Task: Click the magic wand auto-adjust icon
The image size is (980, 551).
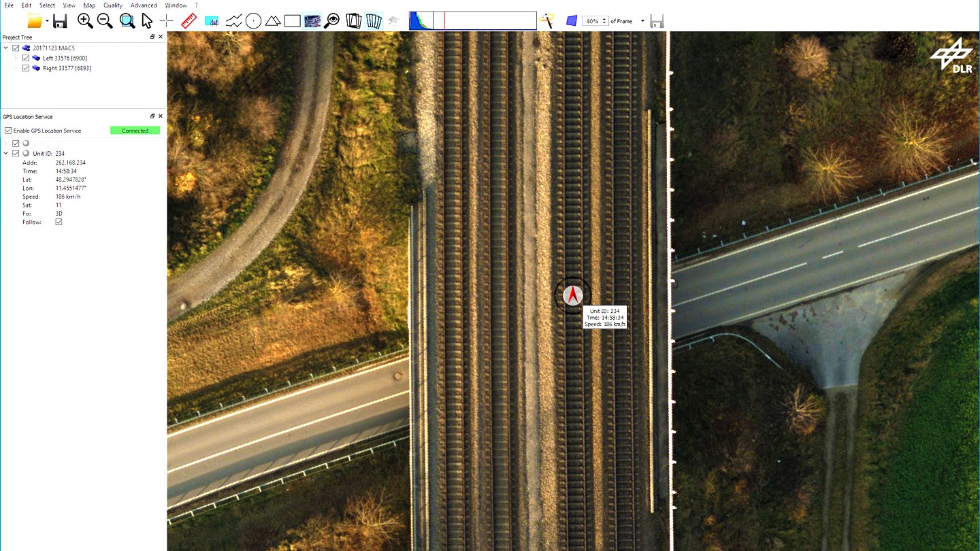Action: (546, 21)
